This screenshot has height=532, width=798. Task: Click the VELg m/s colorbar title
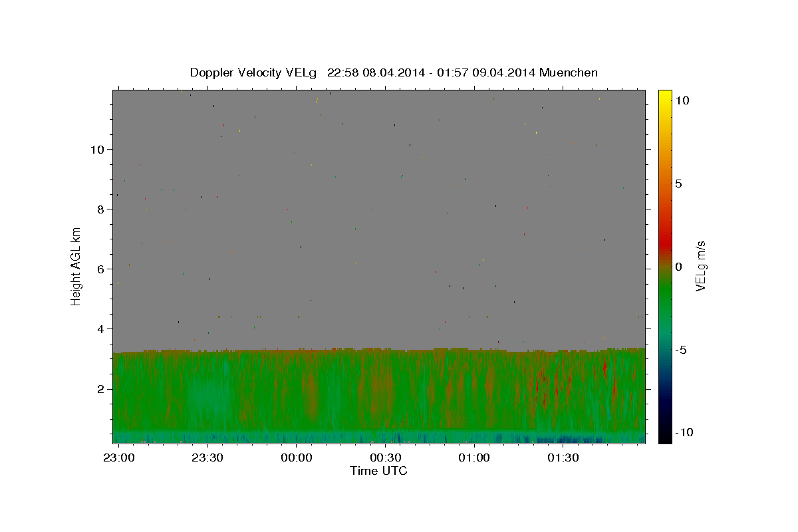click(x=700, y=266)
